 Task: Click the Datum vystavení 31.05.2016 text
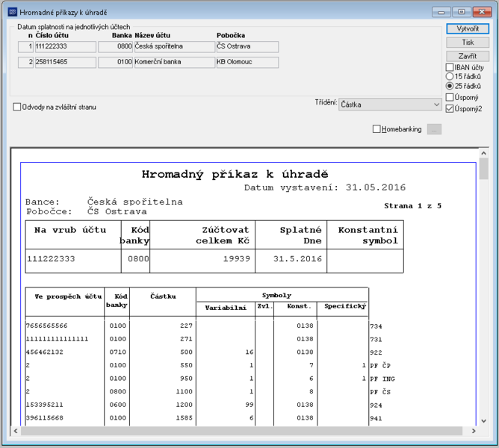(325, 187)
